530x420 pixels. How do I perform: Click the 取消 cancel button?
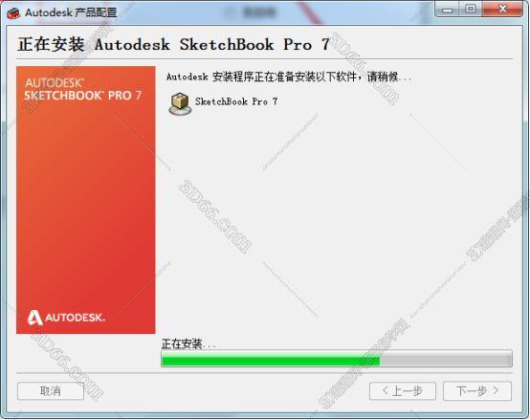[x=51, y=391]
